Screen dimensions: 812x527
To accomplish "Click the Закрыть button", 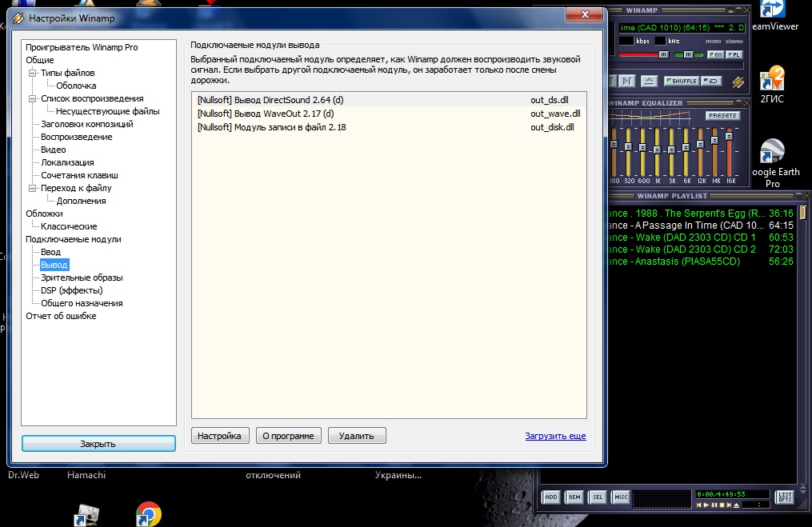I will pyautogui.click(x=98, y=444).
